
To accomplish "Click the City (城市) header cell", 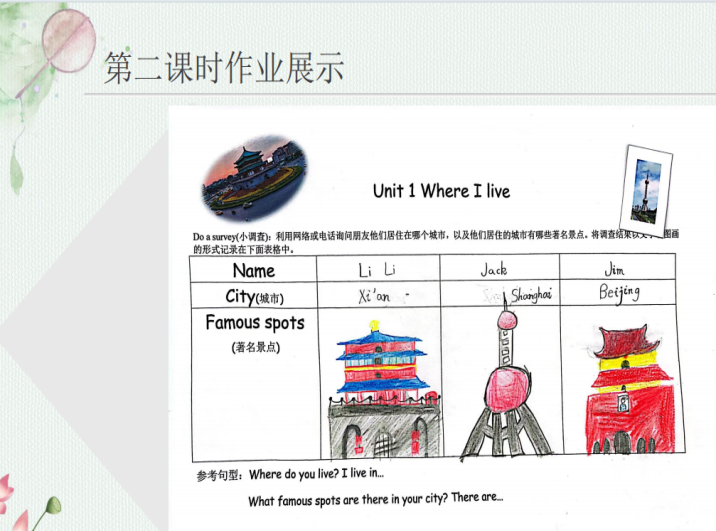I will click(x=253, y=296).
